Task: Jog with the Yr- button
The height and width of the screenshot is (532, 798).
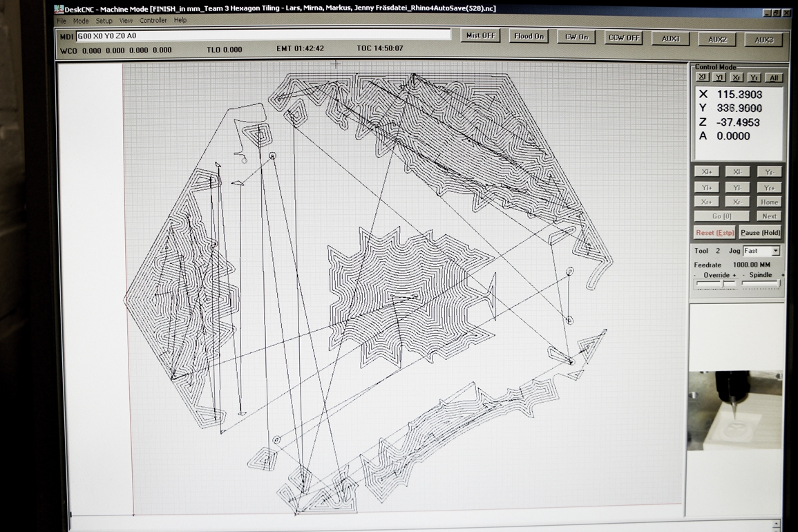Action: click(x=769, y=172)
